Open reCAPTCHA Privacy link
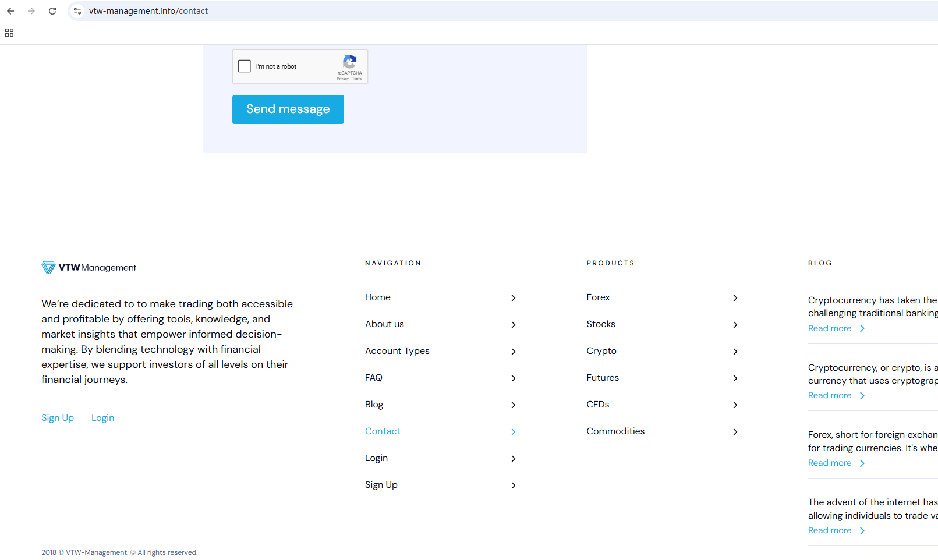The image size is (938, 560). pos(342,79)
